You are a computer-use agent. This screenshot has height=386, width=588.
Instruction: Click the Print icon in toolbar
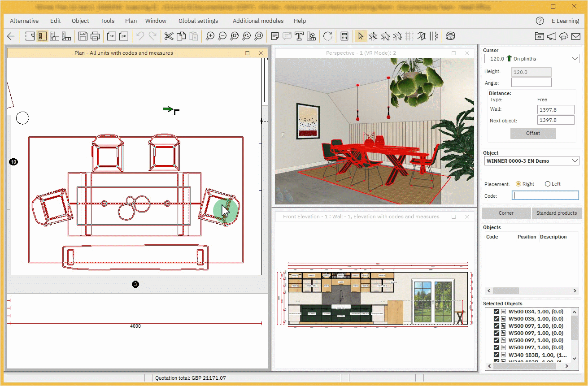pyautogui.click(x=95, y=36)
